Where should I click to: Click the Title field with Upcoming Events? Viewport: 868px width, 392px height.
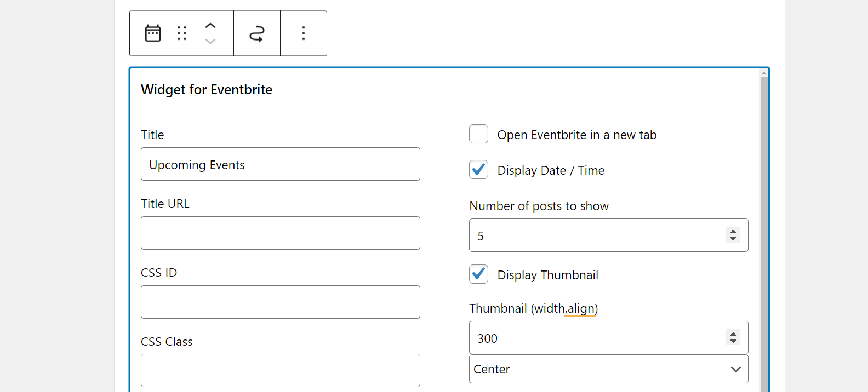[281, 164]
